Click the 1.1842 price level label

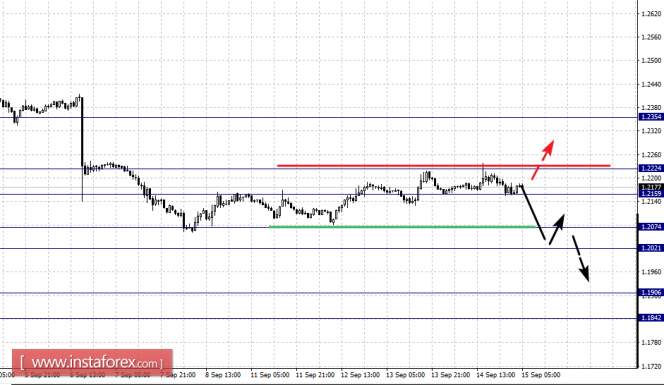coord(651,318)
